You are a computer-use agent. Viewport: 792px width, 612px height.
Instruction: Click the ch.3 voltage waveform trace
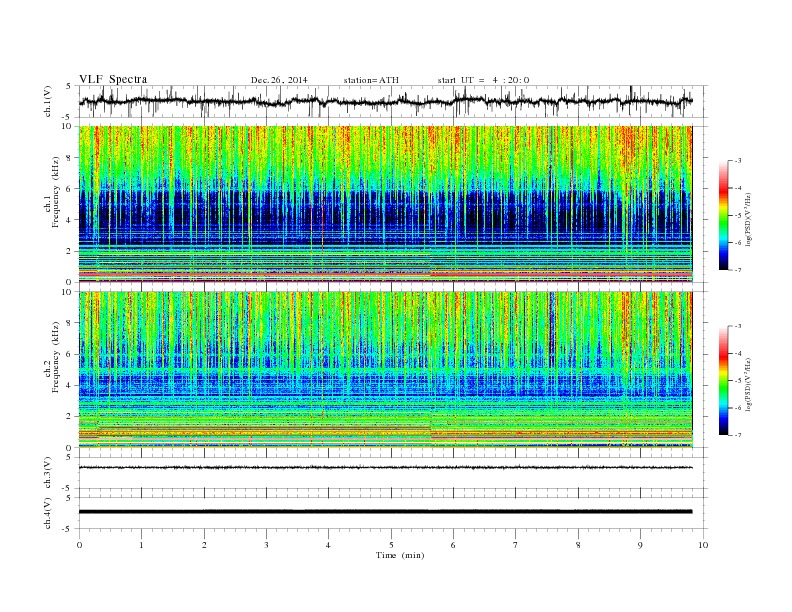(385, 468)
